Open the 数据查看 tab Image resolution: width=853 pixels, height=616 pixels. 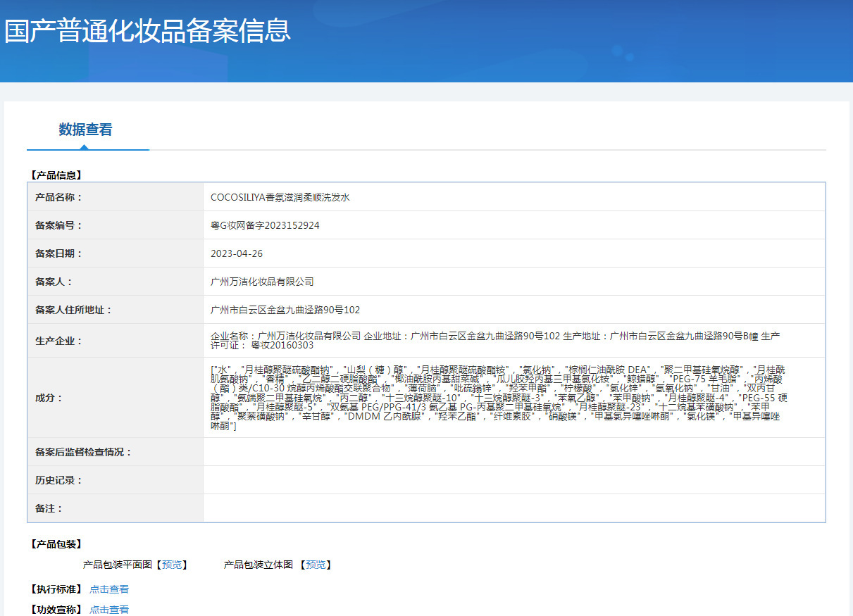[x=86, y=130]
